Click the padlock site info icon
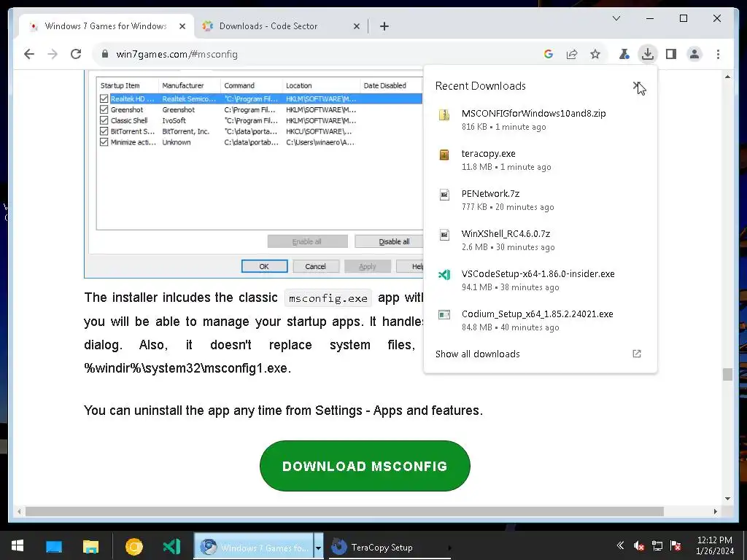Image resolution: width=747 pixels, height=560 pixels. tap(105, 54)
